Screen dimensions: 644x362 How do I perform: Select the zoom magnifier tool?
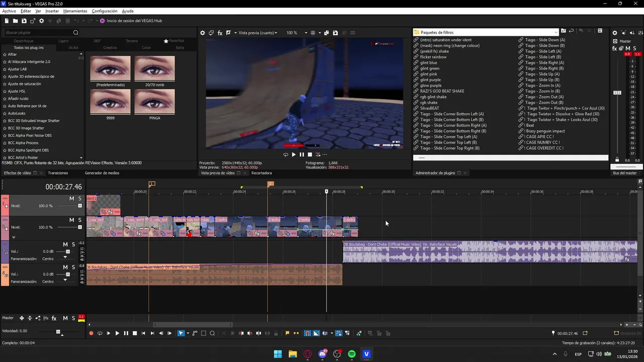[212, 333]
